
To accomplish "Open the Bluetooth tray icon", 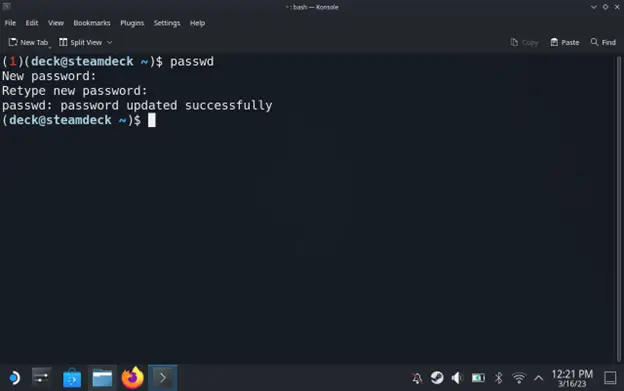I will (x=498, y=377).
